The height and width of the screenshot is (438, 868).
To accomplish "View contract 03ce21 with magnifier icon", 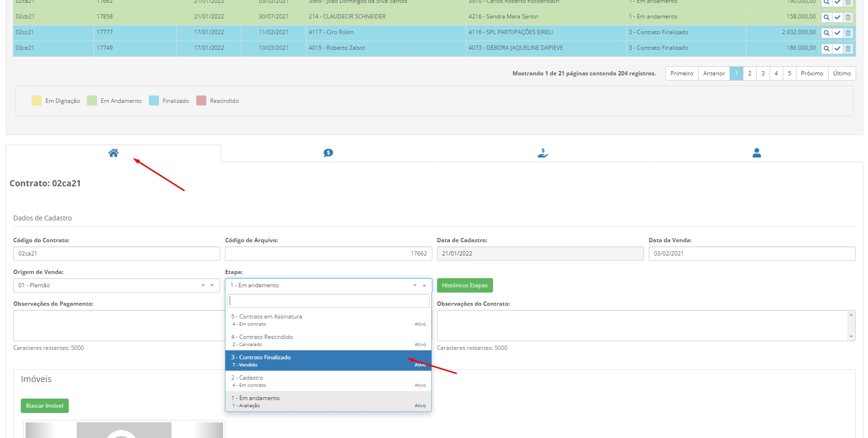I will (x=826, y=48).
